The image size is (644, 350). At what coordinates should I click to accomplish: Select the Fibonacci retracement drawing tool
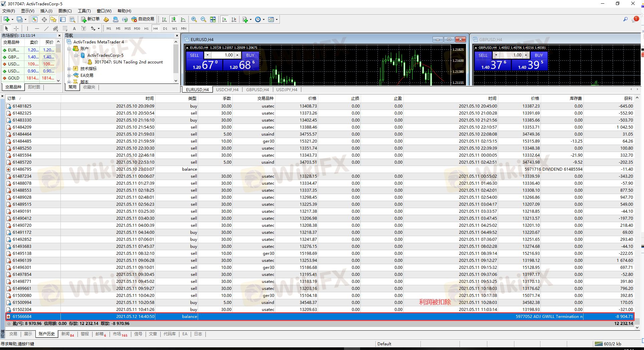pyautogui.click(x=65, y=28)
